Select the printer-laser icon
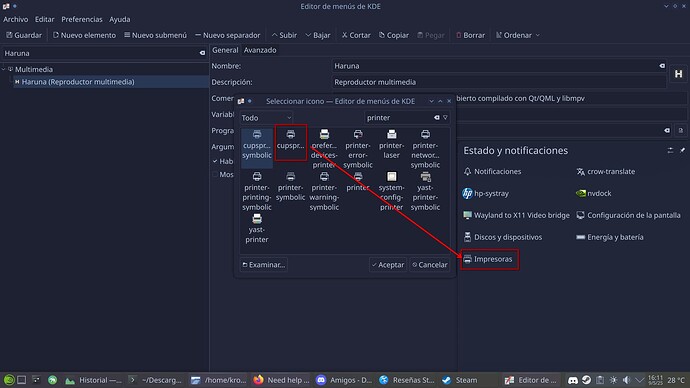 [x=391, y=144]
